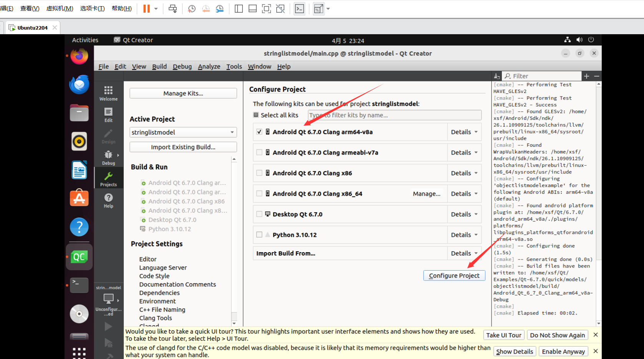The height and width of the screenshot is (359, 644).
Task: Expand Details for Python 3.10.12
Action: [464, 235]
